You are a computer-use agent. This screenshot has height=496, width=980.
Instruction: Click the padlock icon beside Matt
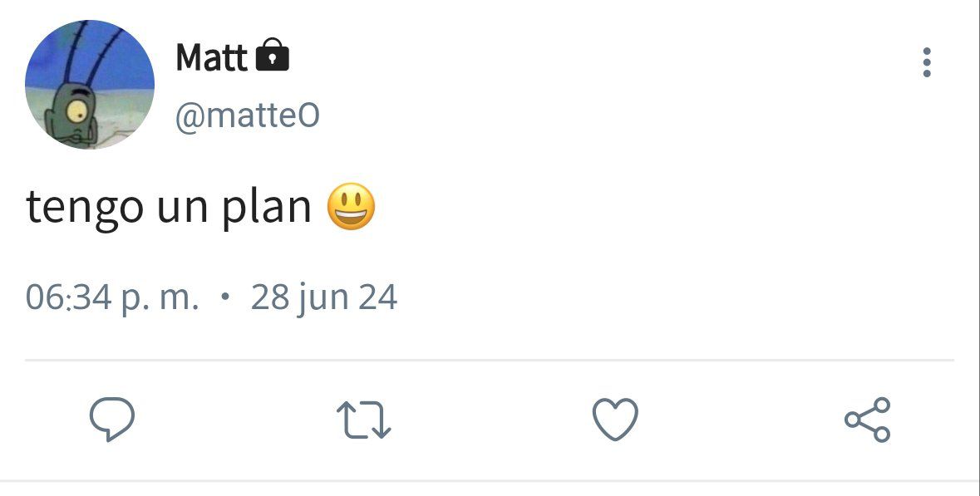tap(273, 54)
